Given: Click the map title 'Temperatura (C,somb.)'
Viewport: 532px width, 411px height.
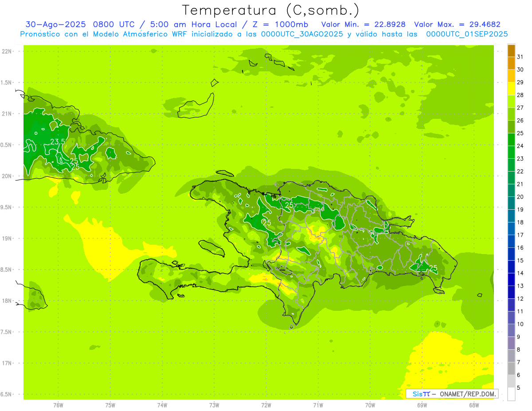Looking at the screenshot, I should (270, 10).
